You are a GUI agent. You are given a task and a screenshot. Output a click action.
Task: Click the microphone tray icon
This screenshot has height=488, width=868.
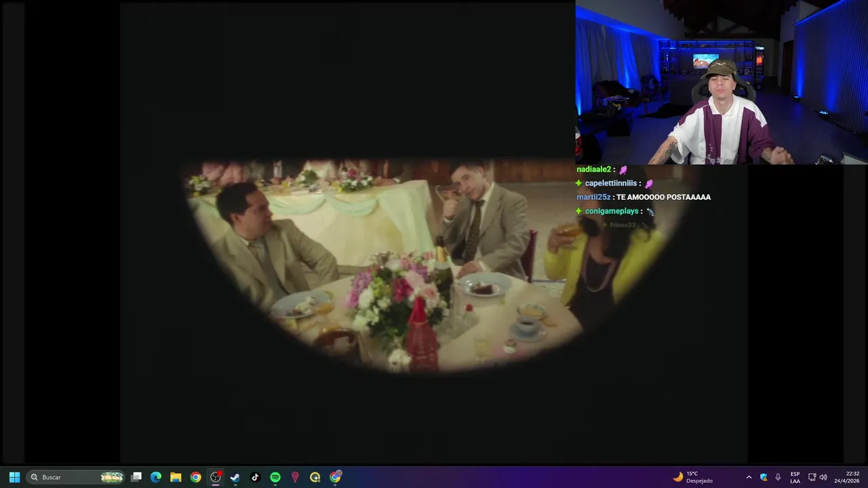click(x=778, y=477)
